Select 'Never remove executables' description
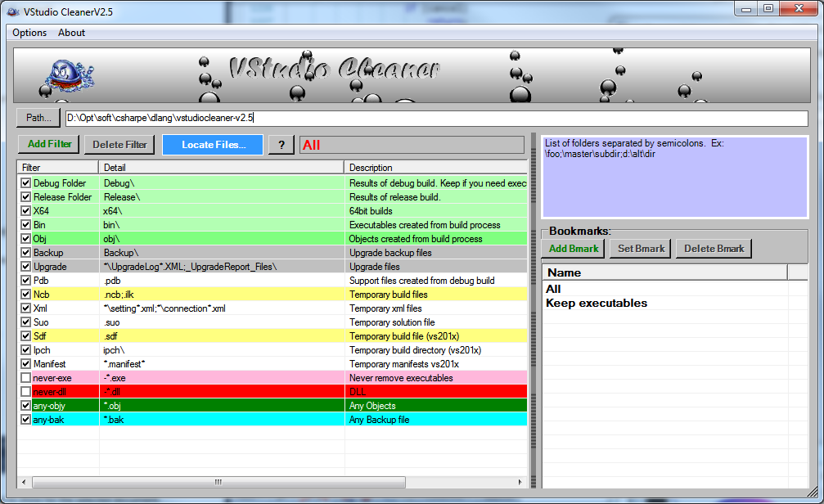824x504 pixels. point(401,378)
